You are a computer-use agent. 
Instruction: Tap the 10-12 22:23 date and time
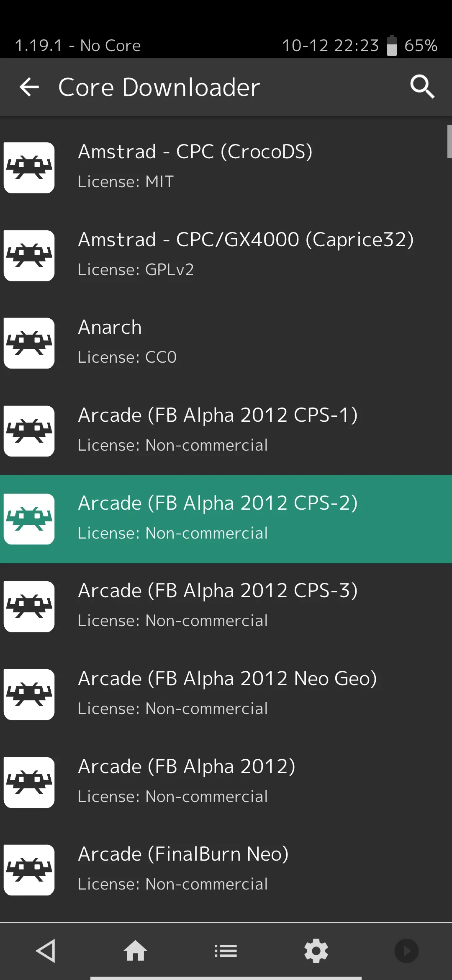click(x=331, y=45)
